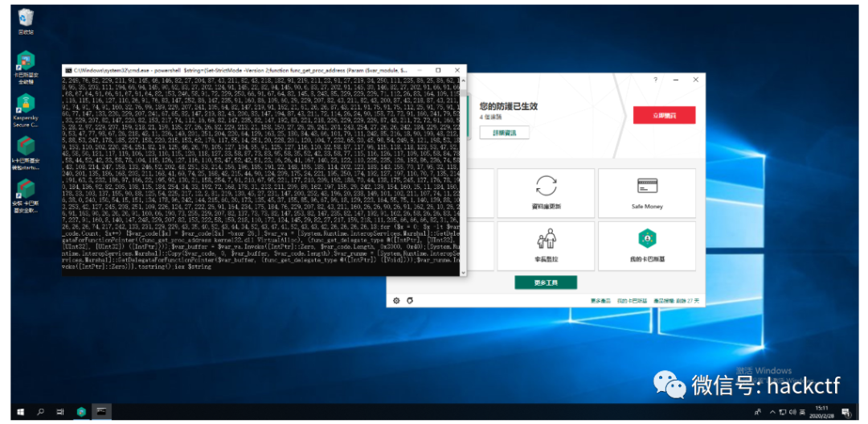This screenshot has height=424, width=868.
Task: Open Task View on the taskbar
Action: [60, 412]
